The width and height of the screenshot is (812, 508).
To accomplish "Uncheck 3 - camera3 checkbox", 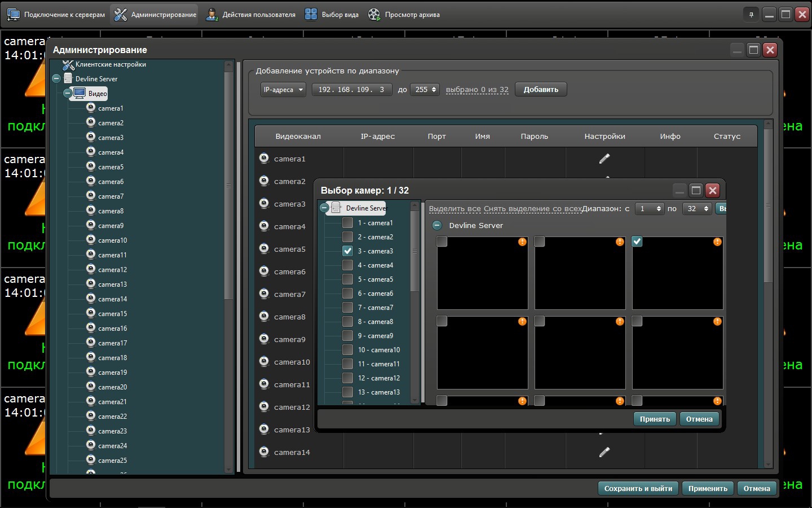I will coord(348,251).
